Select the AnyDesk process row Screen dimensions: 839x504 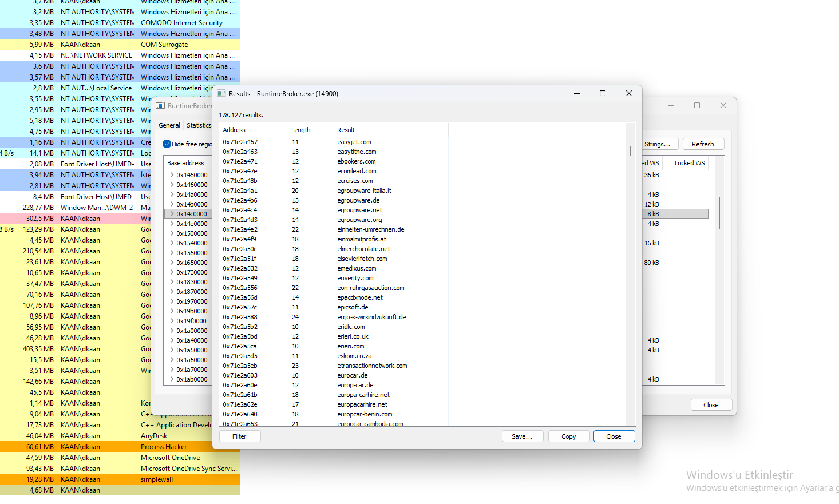[120, 436]
